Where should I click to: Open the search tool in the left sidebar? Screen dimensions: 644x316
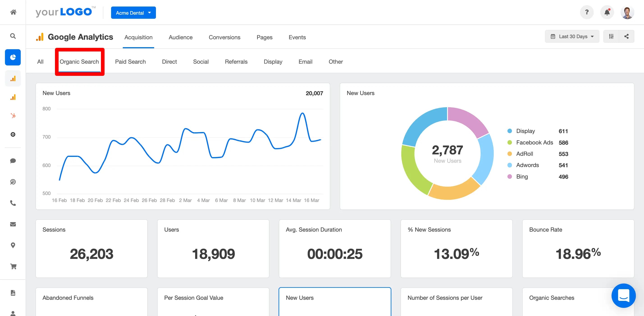(x=13, y=36)
